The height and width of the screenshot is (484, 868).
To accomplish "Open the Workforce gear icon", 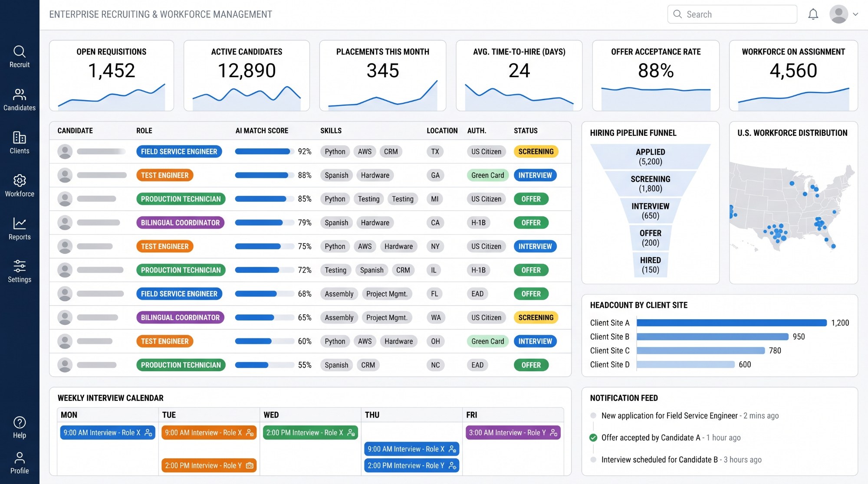I will 20,180.
